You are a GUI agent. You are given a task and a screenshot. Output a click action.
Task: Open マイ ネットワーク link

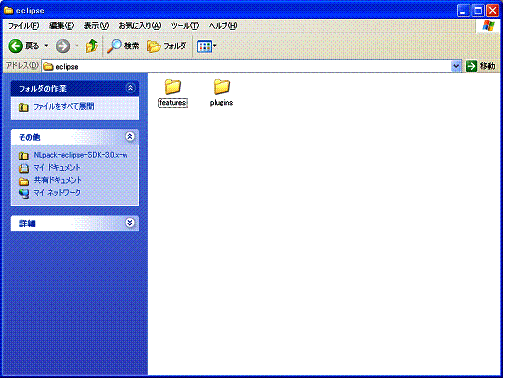(57, 193)
